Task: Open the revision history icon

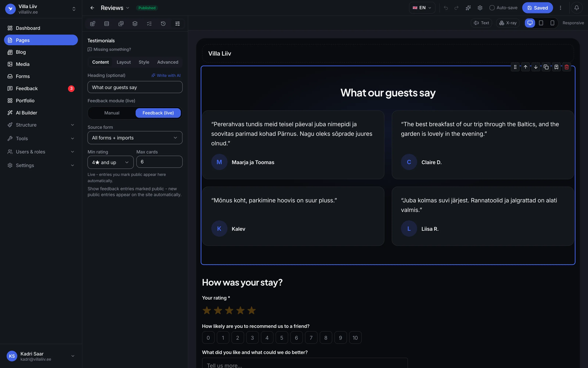Action: pyautogui.click(x=163, y=24)
